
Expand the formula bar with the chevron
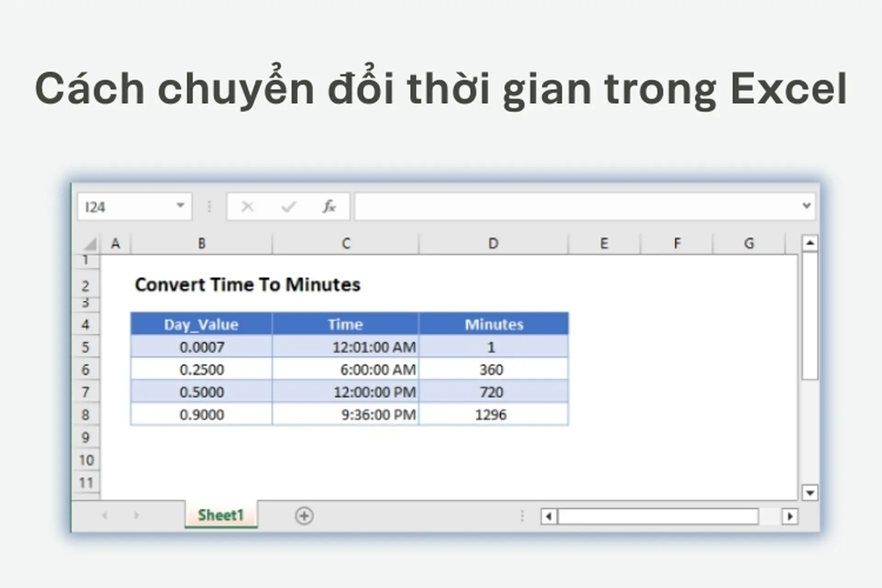coord(806,206)
